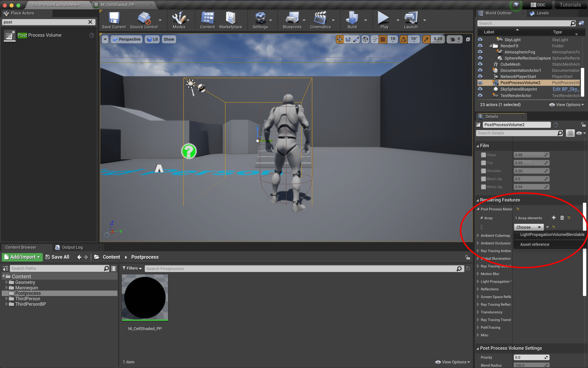Switch to the Output Log tab
Screen dimensions: 588x368
pos(73,247)
